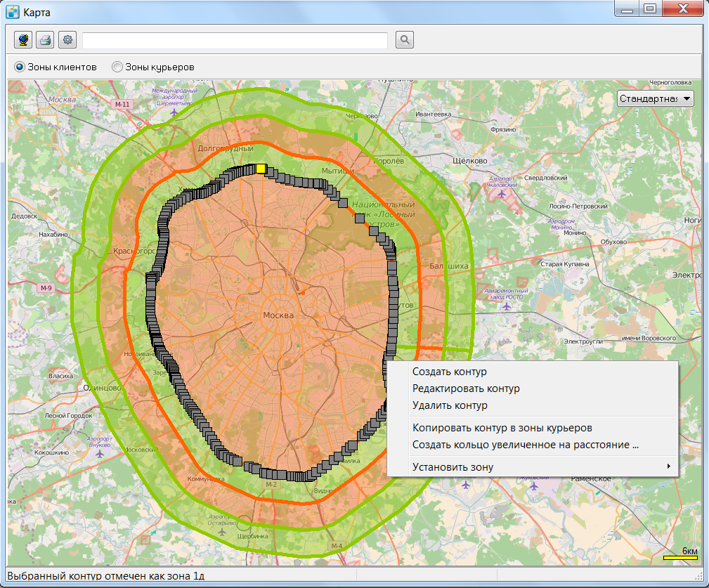This screenshot has width=709, height=588.
Task: Click the M-4 road shield on map
Action: pos(337,546)
